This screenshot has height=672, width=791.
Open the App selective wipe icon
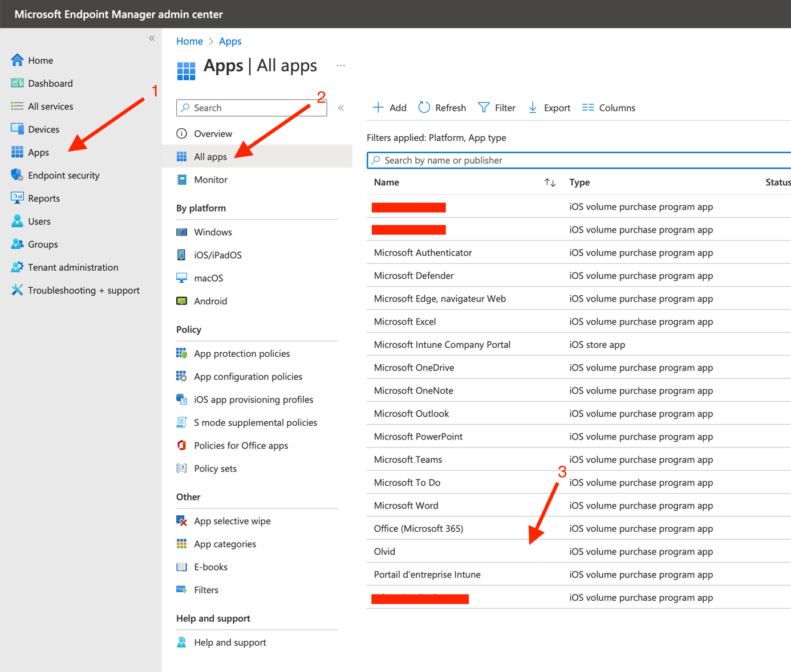click(x=182, y=520)
